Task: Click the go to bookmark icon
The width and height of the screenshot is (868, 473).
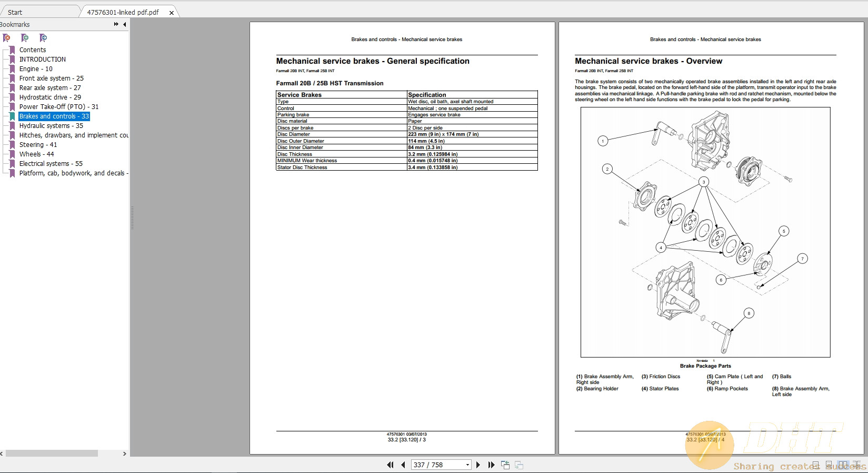Action: (43, 38)
